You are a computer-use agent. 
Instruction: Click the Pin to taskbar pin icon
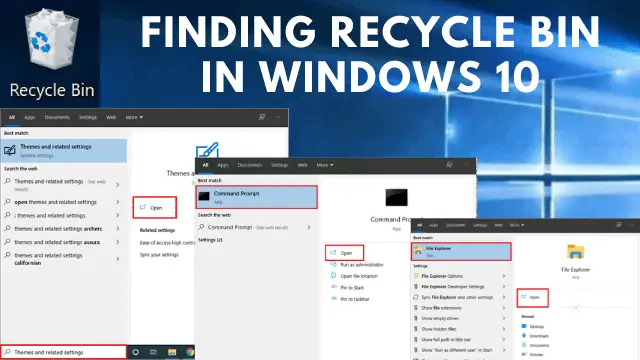coord(333,298)
